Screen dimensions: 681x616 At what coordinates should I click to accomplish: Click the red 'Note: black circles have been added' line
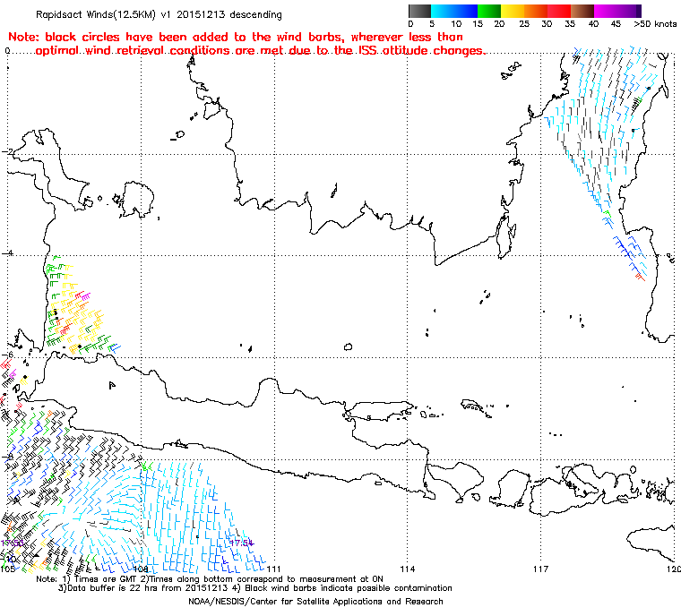(x=236, y=37)
